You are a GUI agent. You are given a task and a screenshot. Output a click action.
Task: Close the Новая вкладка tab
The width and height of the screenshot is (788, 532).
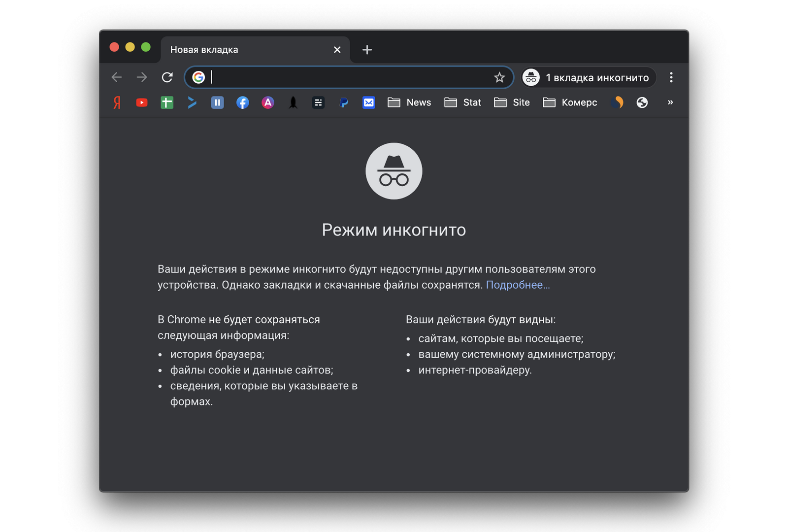[x=337, y=50]
